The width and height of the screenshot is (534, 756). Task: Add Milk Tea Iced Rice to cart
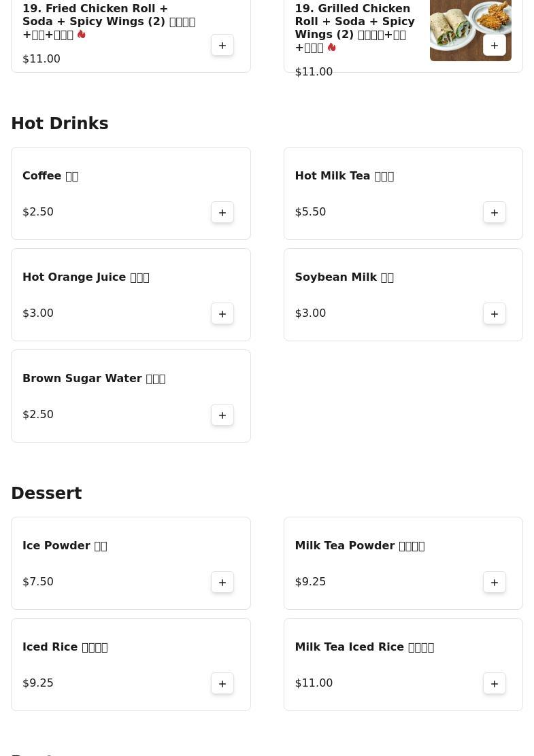coord(495,683)
